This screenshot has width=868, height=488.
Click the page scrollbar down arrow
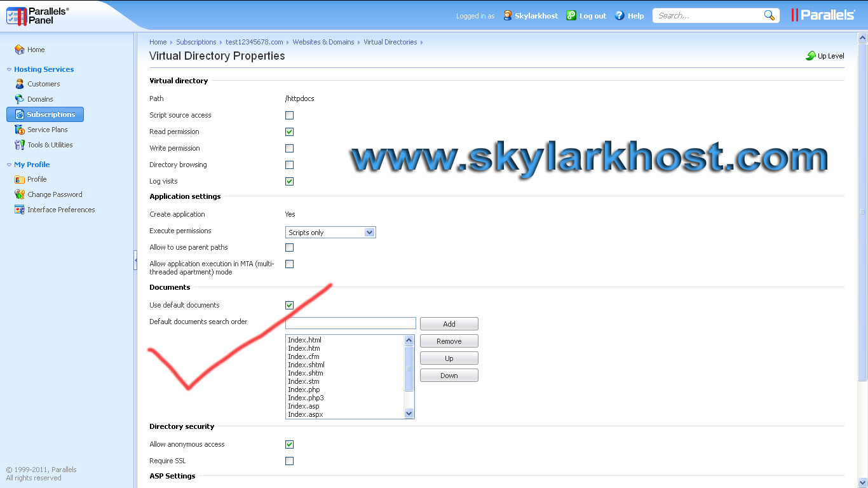(862, 482)
